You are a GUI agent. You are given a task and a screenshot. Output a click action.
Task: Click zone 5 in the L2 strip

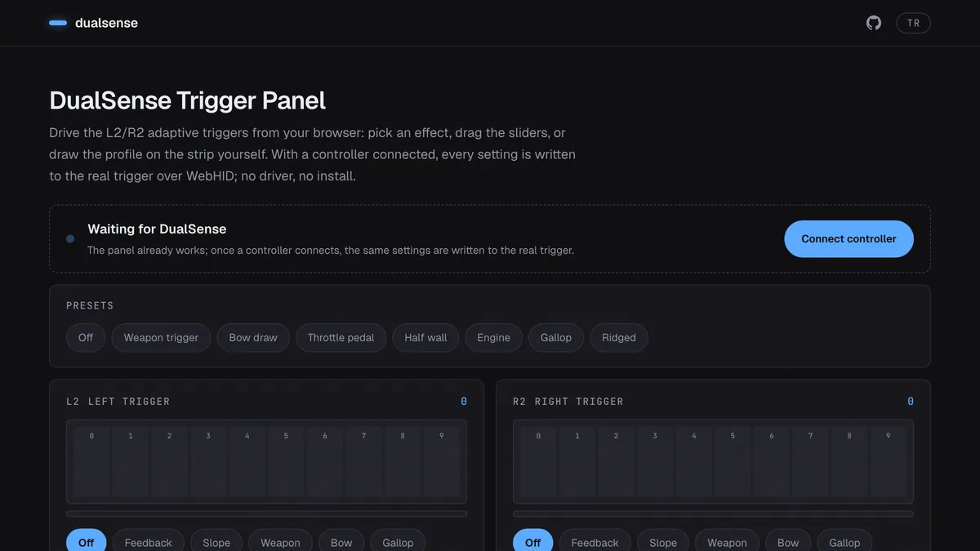(286, 461)
